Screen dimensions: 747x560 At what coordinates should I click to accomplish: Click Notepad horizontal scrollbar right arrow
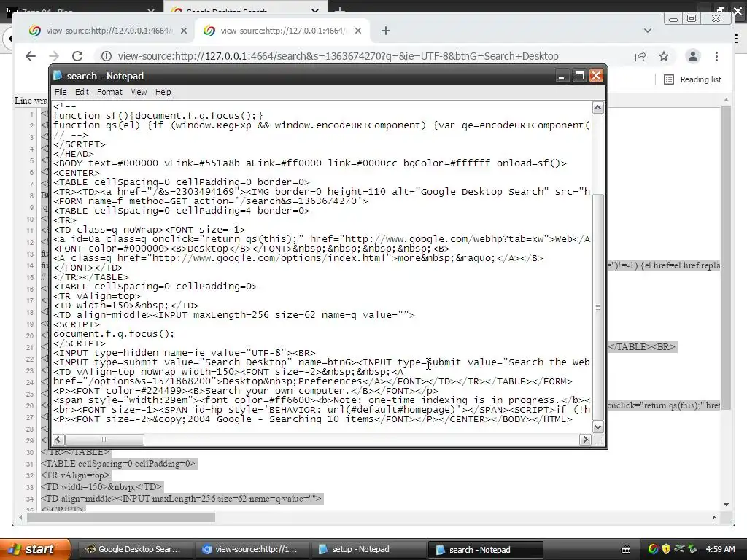[x=586, y=440]
